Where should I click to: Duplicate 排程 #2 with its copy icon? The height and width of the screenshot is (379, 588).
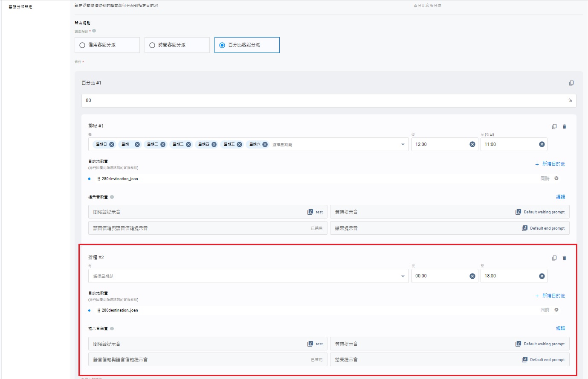554,258
